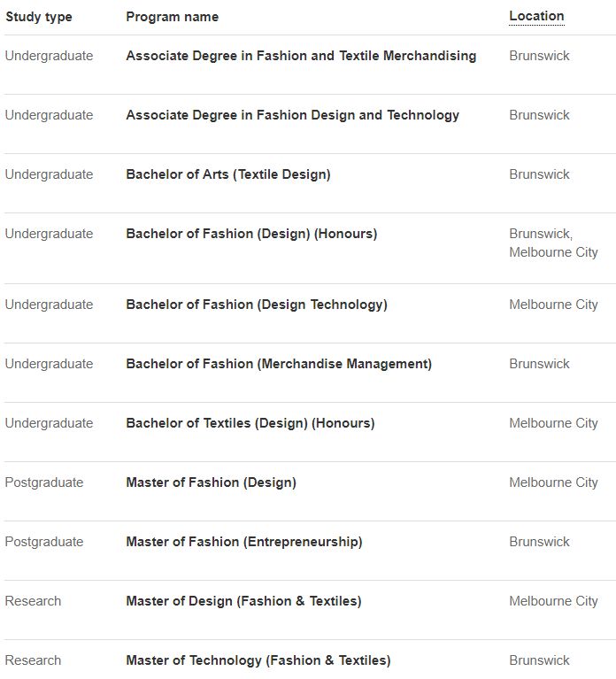Click Brunswick in Master of Technology row
Viewport: 616px width, 679px height.
[x=539, y=660]
